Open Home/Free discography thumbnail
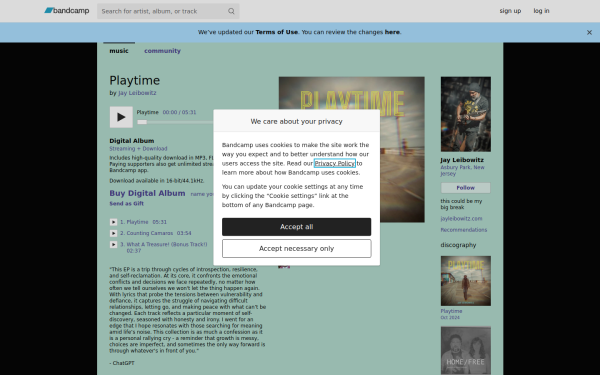 point(466,351)
